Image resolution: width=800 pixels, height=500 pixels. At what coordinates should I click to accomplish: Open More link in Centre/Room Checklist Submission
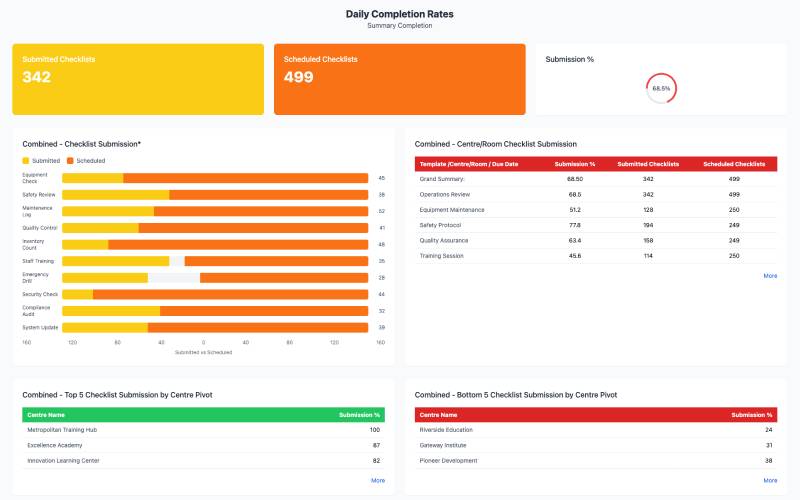770,275
